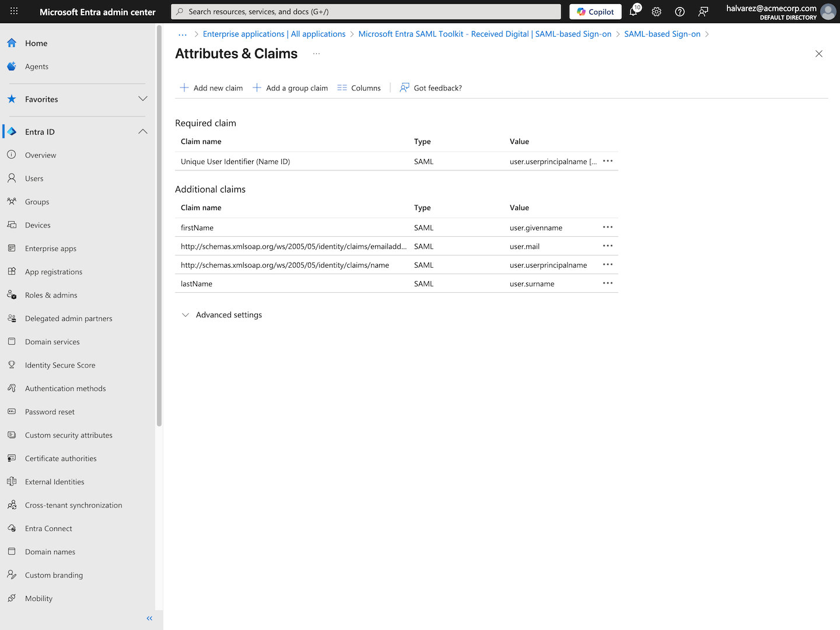Follow the SAML-based Sign-on breadcrumb link

click(x=662, y=34)
